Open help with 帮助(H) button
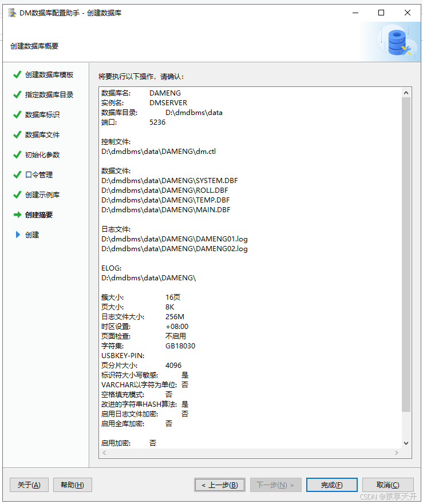Viewport: 423px width, 504px height. [72, 485]
